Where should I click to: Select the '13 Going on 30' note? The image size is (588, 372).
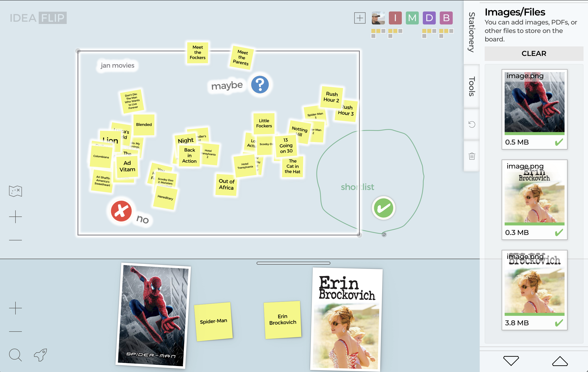[286, 146]
